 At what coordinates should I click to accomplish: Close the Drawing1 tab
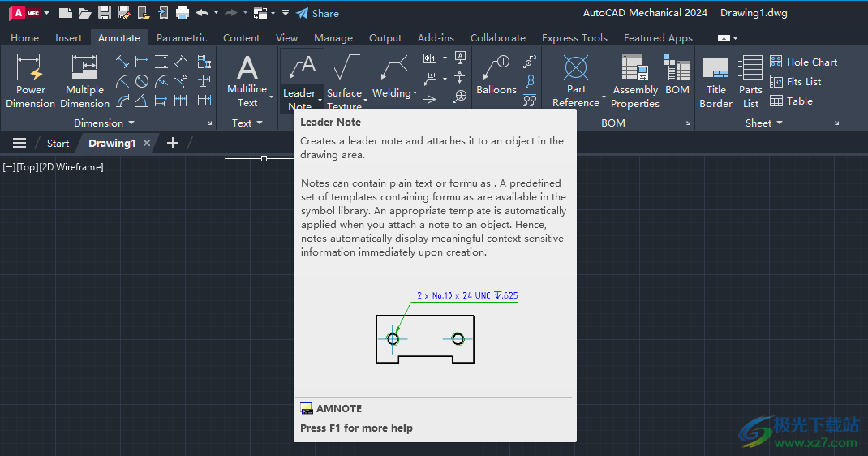click(x=147, y=143)
